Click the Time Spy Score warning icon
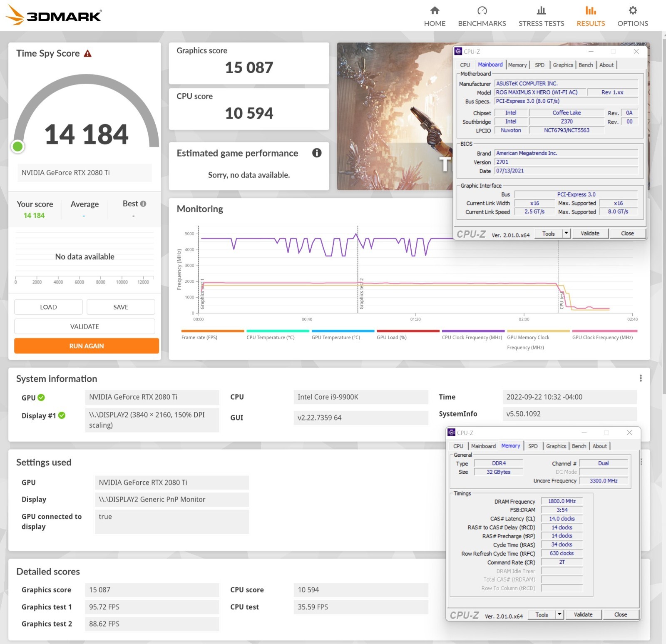 tap(87, 53)
